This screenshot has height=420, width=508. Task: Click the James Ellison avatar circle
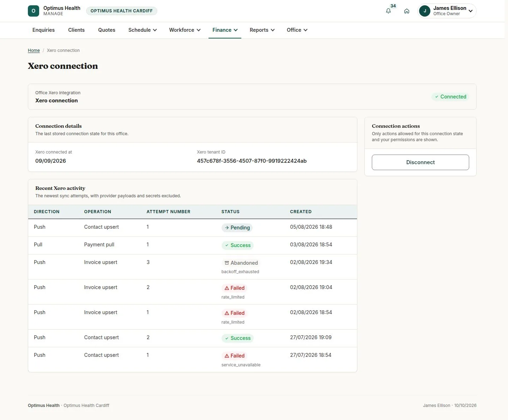point(425,11)
